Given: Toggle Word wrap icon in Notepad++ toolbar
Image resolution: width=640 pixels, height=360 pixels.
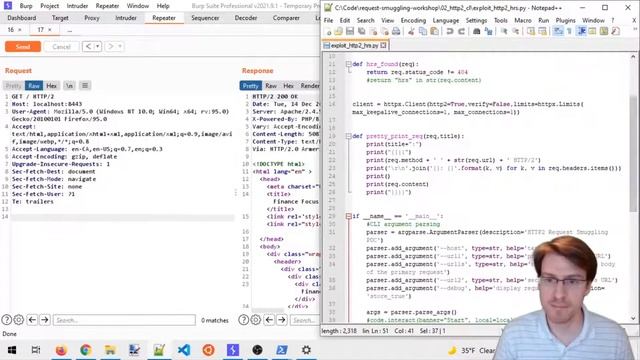Looking at the screenshot, I should pos(558,31).
